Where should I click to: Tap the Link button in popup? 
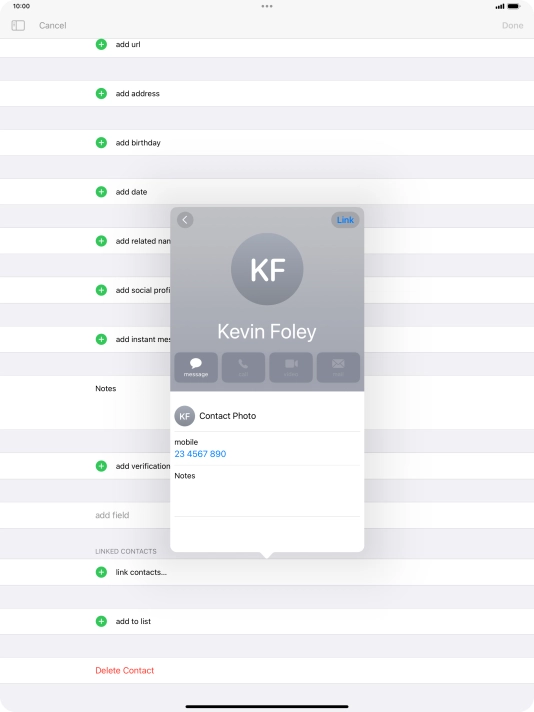tap(345, 220)
